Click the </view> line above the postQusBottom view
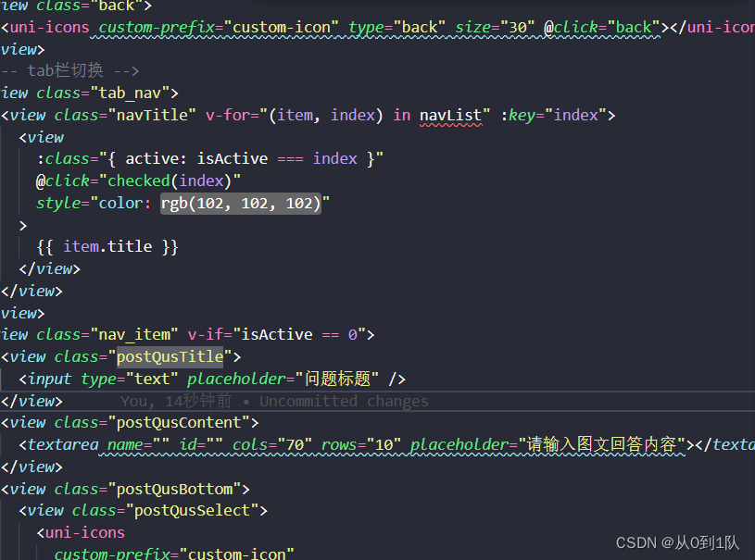 [x=31, y=467]
